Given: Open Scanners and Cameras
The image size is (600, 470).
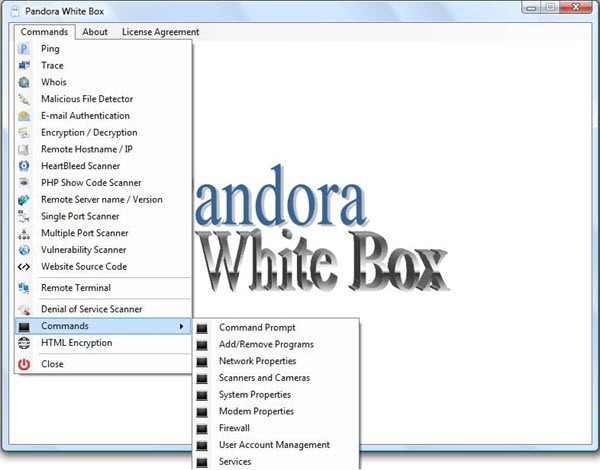Looking at the screenshot, I should pyautogui.click(x=276, y=378).
